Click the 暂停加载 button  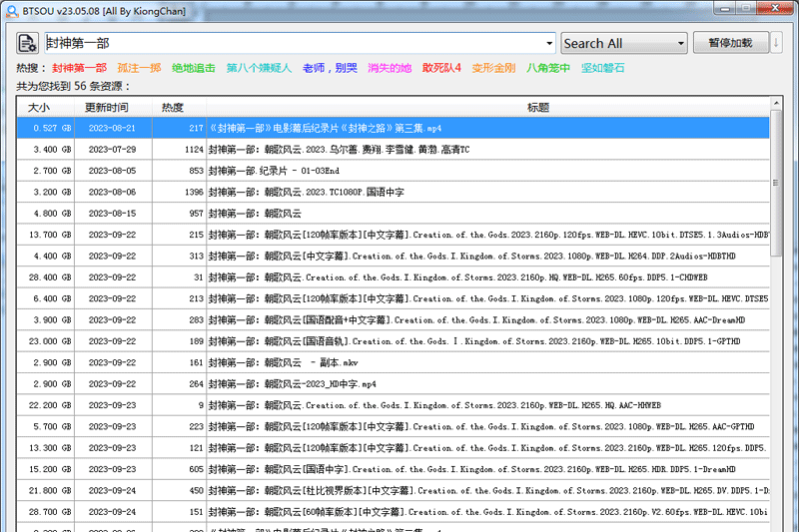[731, 43]
